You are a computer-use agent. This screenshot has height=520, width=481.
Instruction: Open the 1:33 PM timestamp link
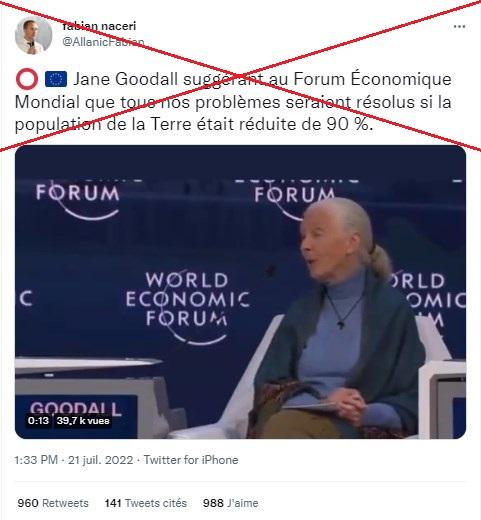pyautogui.click(x=36, y=460)
